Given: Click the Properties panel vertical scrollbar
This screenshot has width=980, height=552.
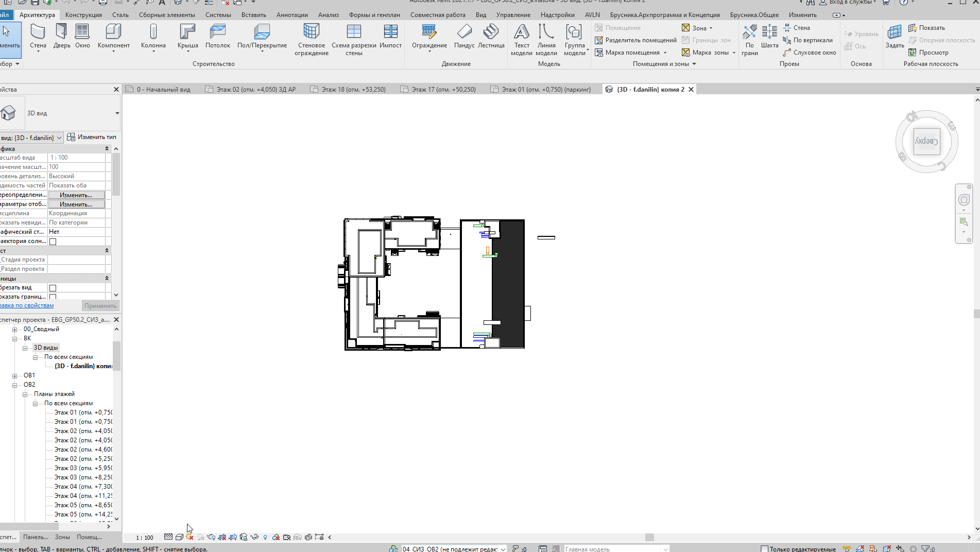Looking at the screenshot, I should [116, 175].
